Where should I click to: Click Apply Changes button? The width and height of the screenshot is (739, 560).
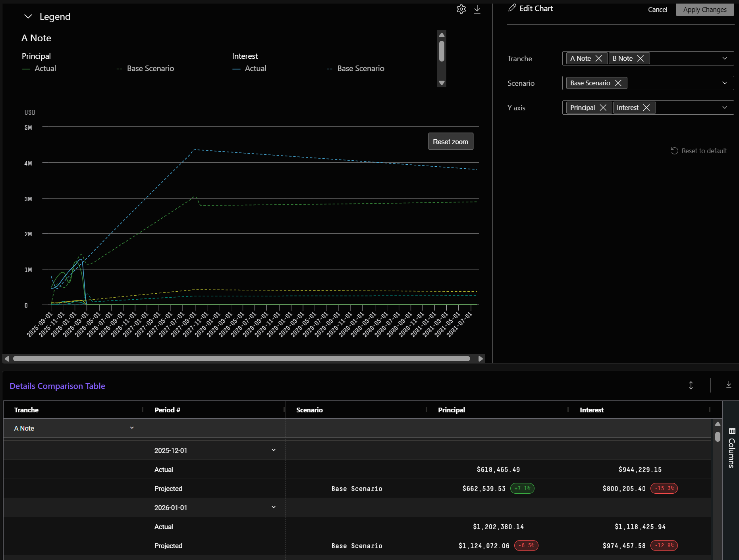click(705, 10)
